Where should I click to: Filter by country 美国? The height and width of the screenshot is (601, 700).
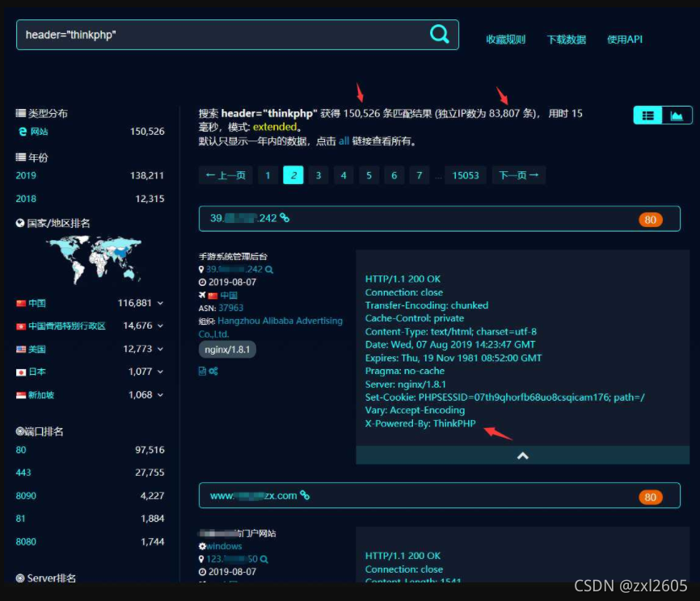(x=36, y=349)
